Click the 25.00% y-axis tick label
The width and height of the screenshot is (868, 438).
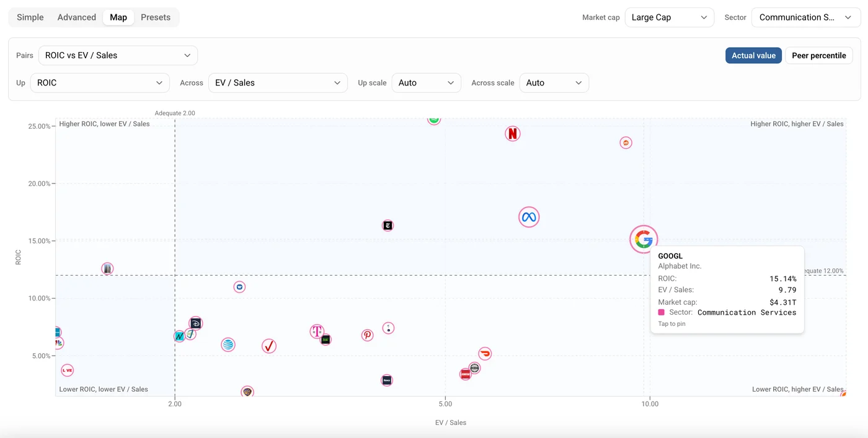click(40, 126)
